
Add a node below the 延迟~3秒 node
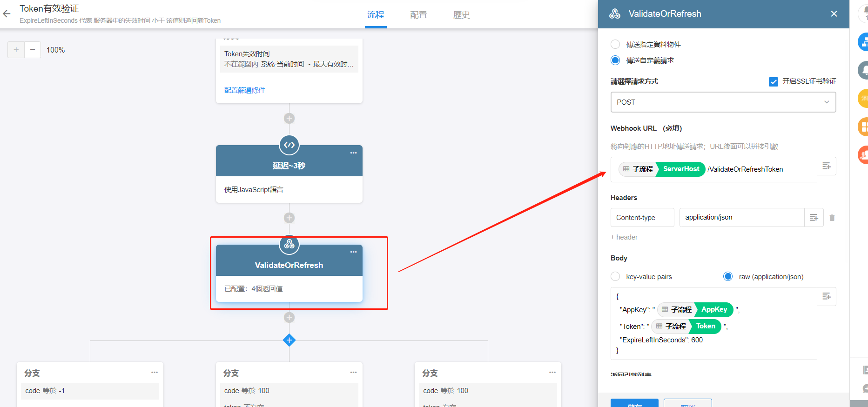point(289,218)
